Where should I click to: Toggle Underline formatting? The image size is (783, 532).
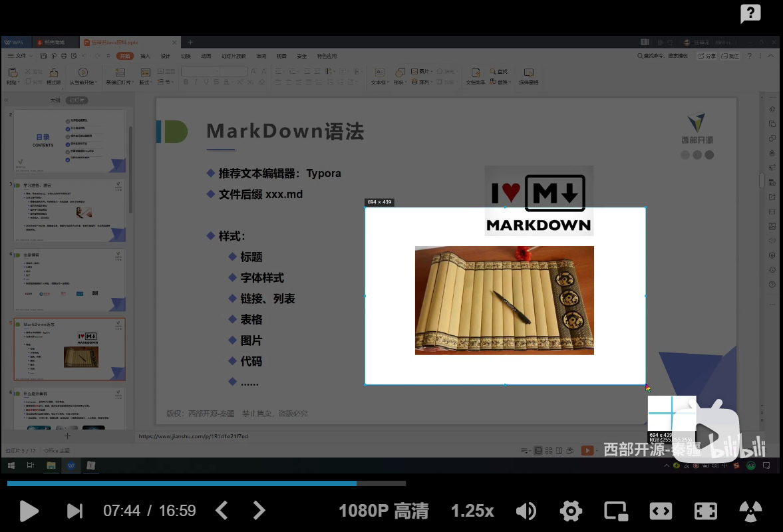tap(206, 82)
